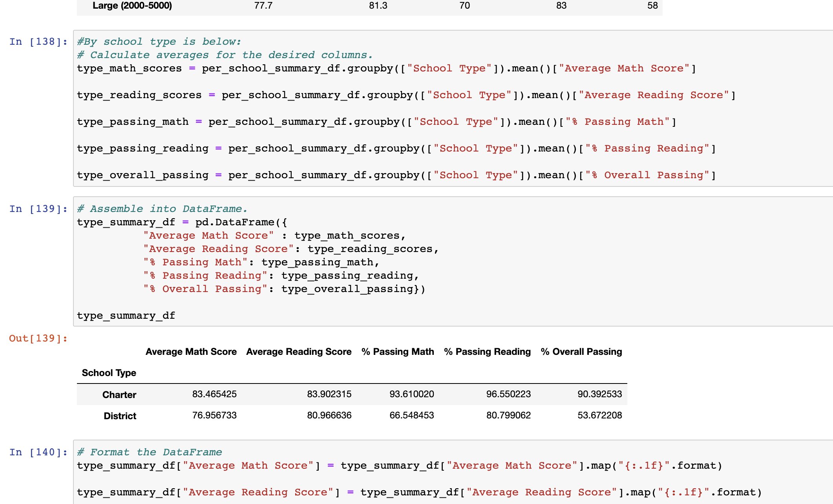Click the Assemble into DataFrame comment
The image size is (833, 504).
tap(162, 208)
